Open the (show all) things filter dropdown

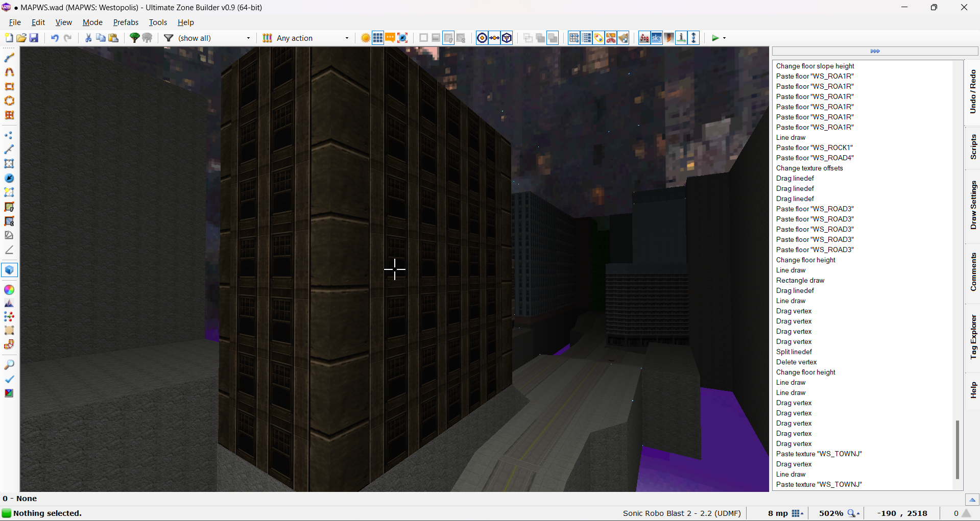click(214, 38)
